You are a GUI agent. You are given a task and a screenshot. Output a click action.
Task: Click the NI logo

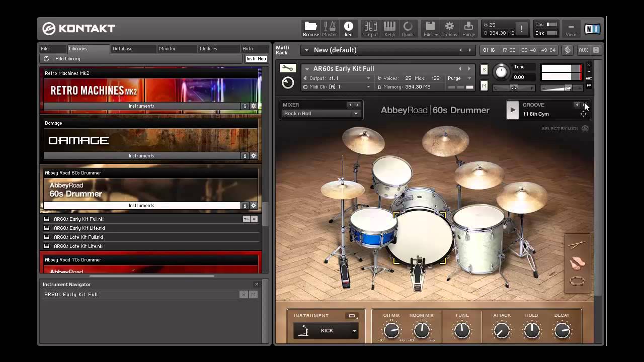(592, 29)
